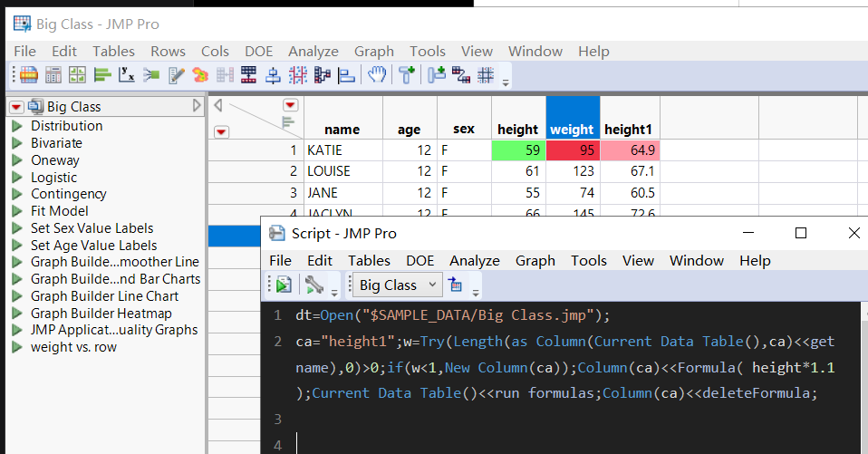Run the Graph Builder Line Chart script
The height and width of the screenshot is (454, 868).
(x=17, y=296)
